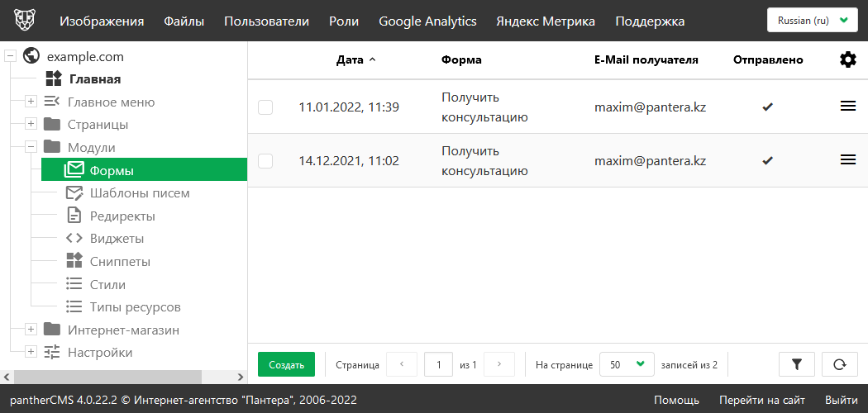
Task: Open table settings gear icon
Action: point(847,59)
